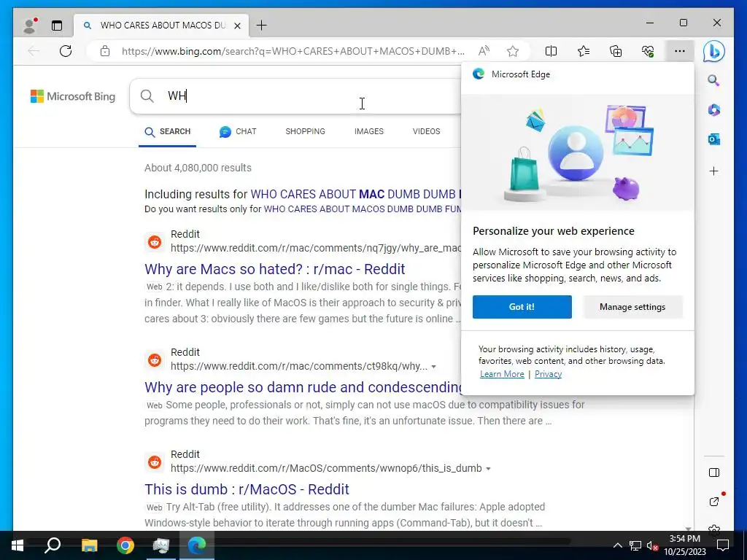This screenshot has height=560, width=747.
Task: Add a sidebar app with plus icon
Action: click(x=713, y=171)
